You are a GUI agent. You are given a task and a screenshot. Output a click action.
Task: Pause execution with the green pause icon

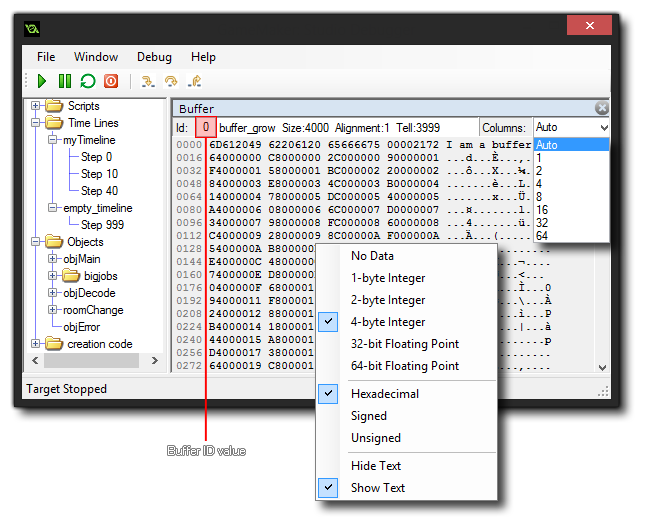click(64, 82)
